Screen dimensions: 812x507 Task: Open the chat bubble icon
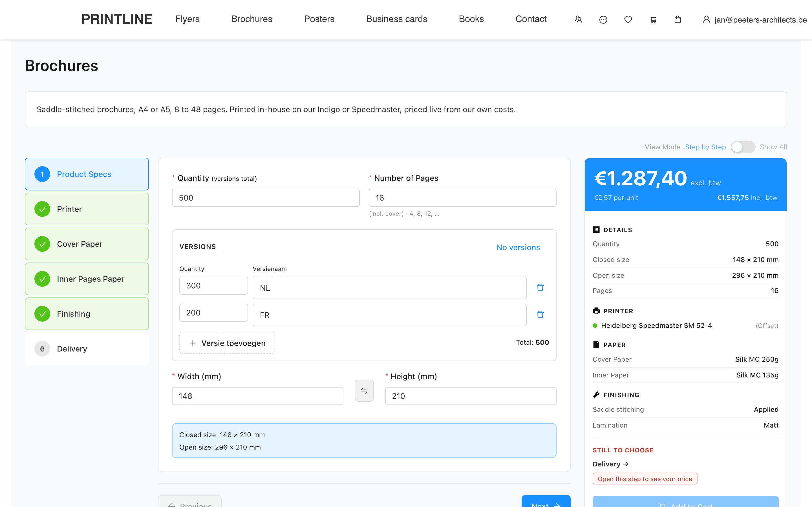(603, 19)
